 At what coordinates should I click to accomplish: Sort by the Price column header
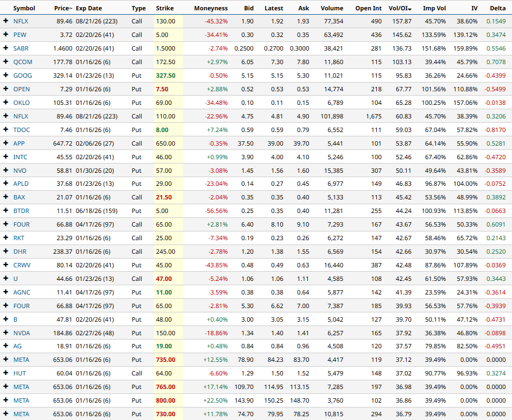click(63, 8)
